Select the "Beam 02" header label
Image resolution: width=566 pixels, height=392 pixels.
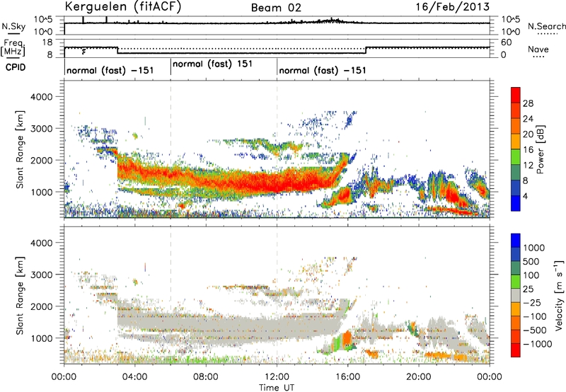276,8
